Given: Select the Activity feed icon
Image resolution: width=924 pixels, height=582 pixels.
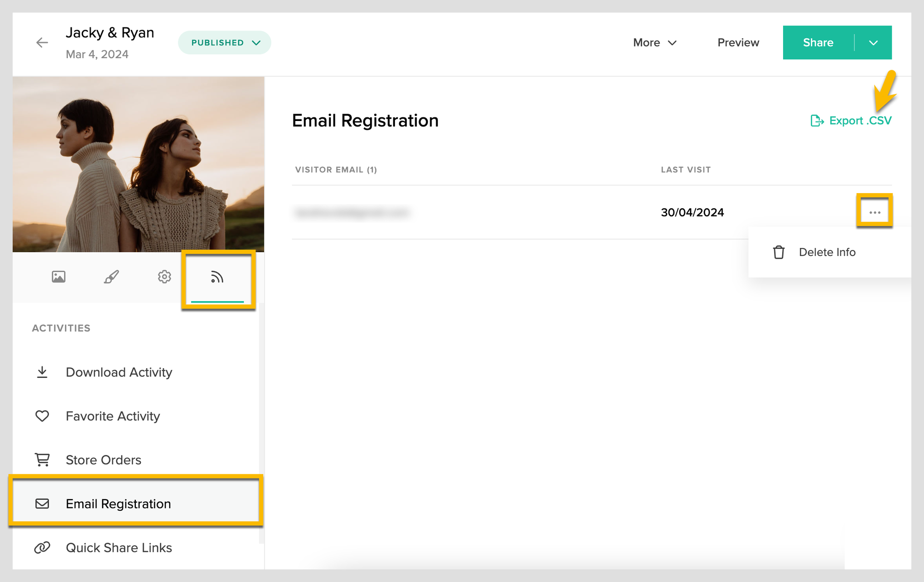Looking at the screenshot, I should (x=217, y=277).
